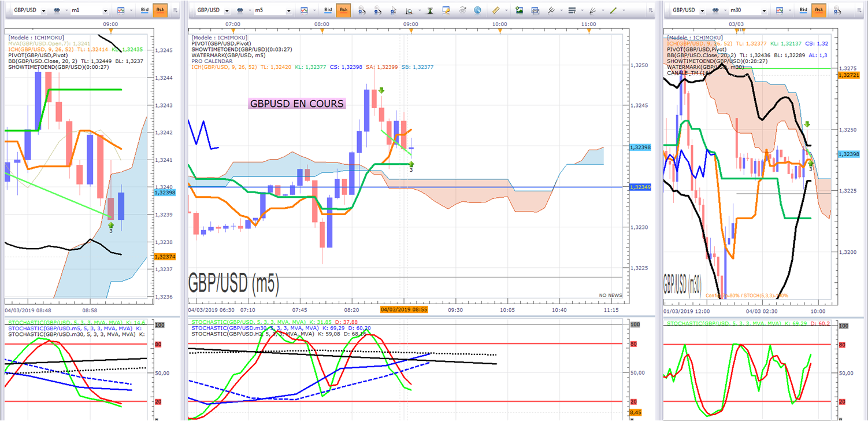Open the chart properties icon with the key
The height and width of the screenshot is (421, 868).
(x=446, y=10)
